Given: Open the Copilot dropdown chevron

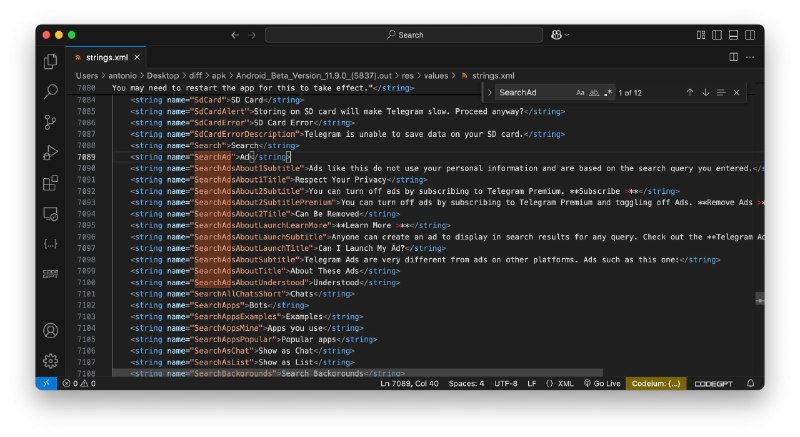Looking at the screenshot, I should tap(567, 35).
